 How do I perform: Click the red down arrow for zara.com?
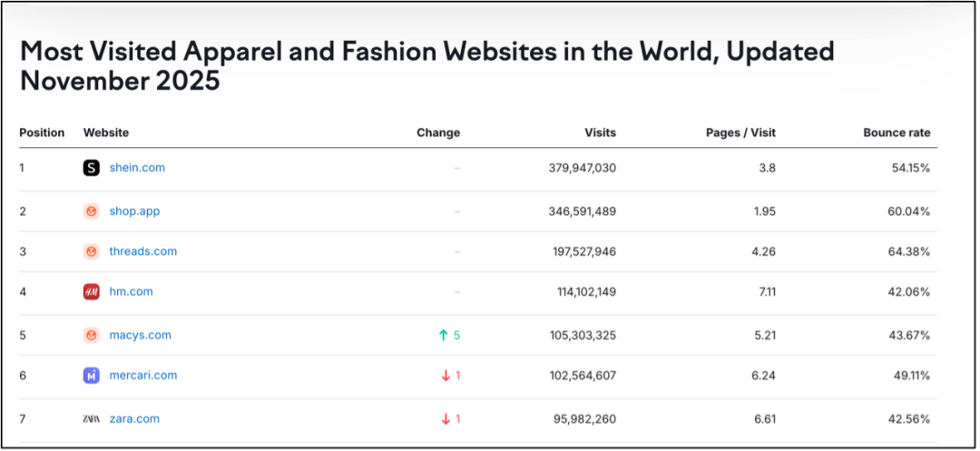(x=446, y=418)
